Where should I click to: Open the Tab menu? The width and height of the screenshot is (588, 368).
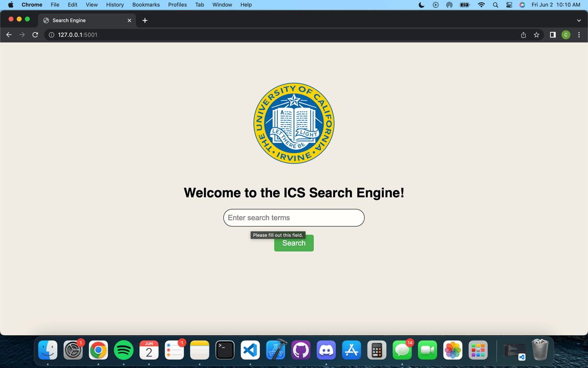point(199,5)
